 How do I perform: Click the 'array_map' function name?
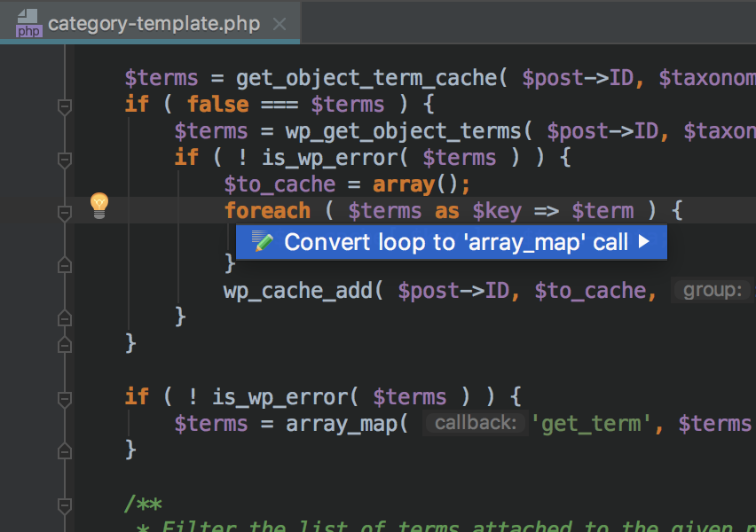(342, 424)
